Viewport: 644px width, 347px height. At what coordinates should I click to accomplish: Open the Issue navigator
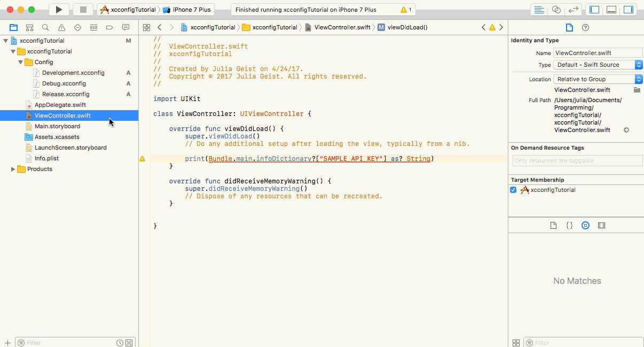pyautogui.click(x=61, y=27)
